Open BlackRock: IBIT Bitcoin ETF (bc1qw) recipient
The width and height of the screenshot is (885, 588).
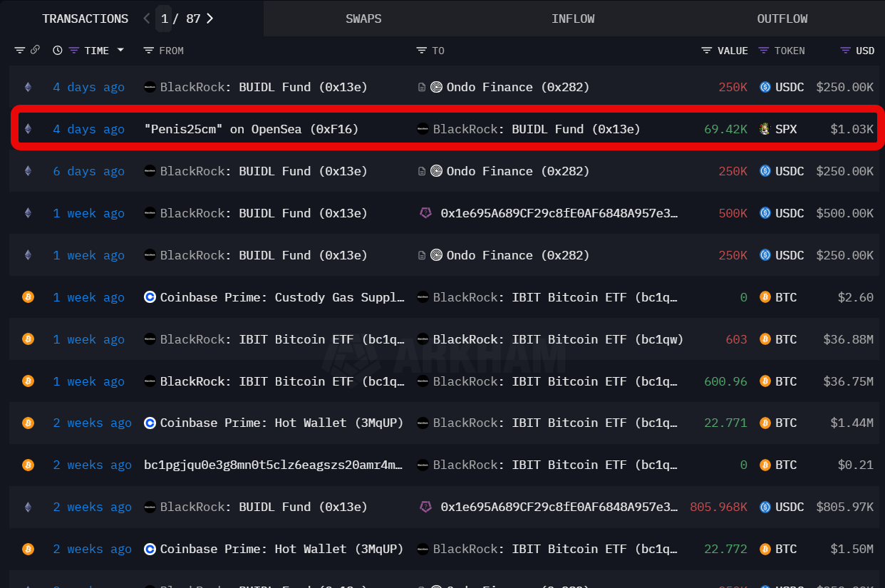(x=559, y=339)
